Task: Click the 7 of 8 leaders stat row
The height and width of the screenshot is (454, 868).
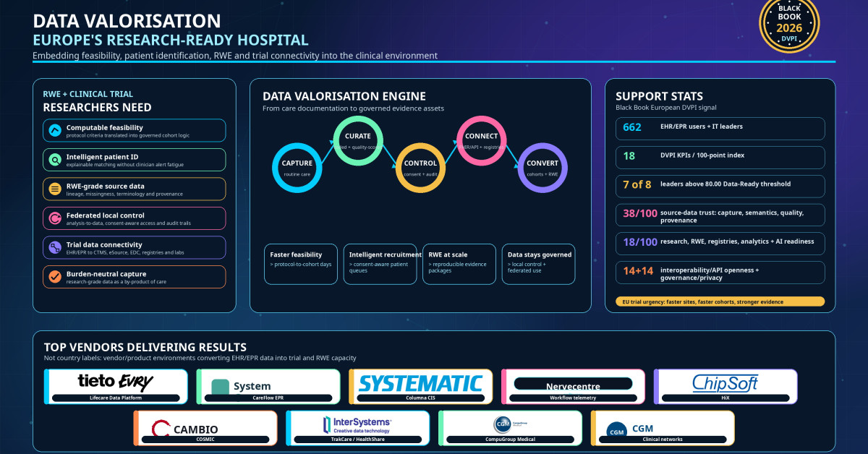Action: (x=720, y=186)
